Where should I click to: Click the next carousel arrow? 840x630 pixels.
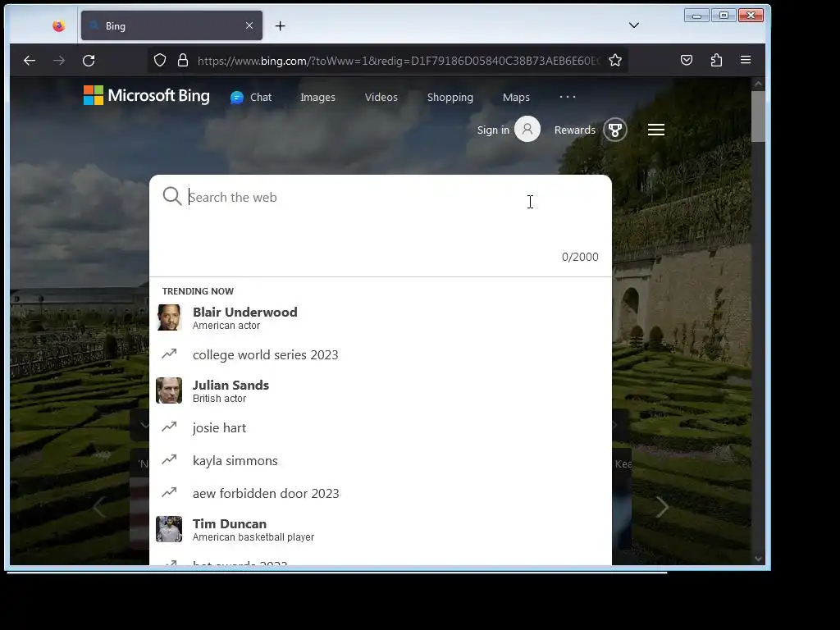[662, 507]
